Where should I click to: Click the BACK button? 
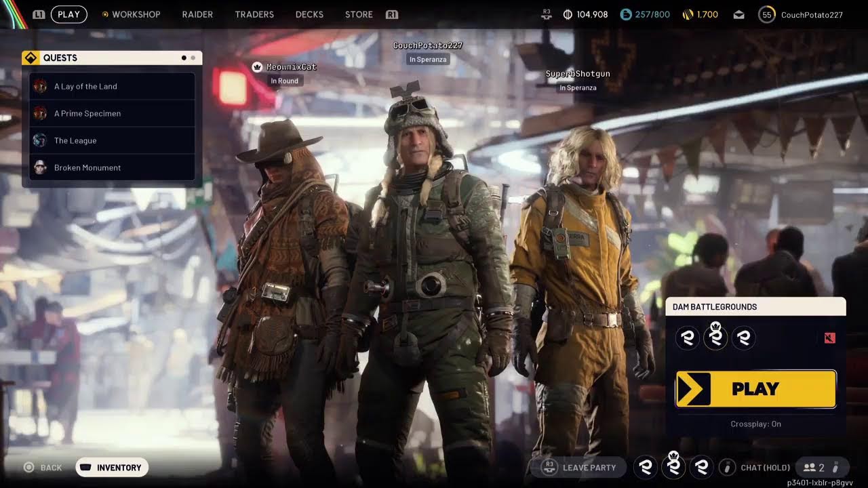tap(43, 468)
